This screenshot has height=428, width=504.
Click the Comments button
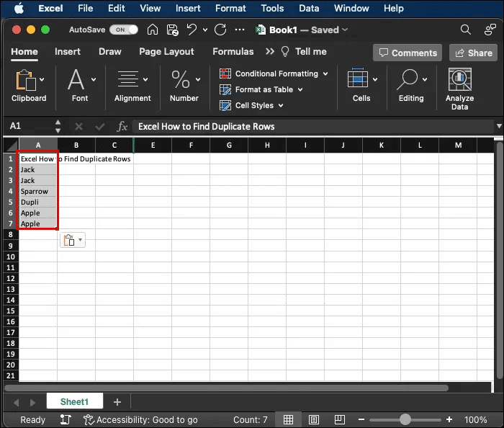[x=408, y=53]
